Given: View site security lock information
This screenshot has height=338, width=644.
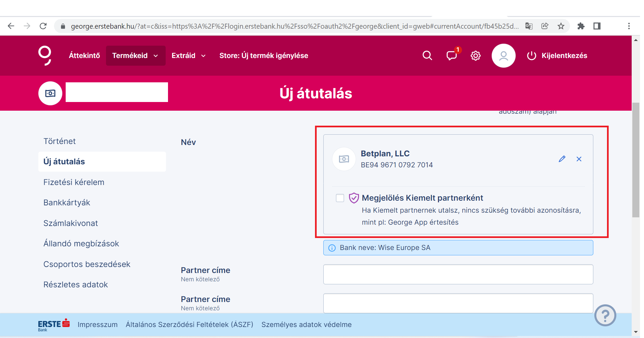Looking at the screenshot, I should pyautogui.click(x=63, y=26).
